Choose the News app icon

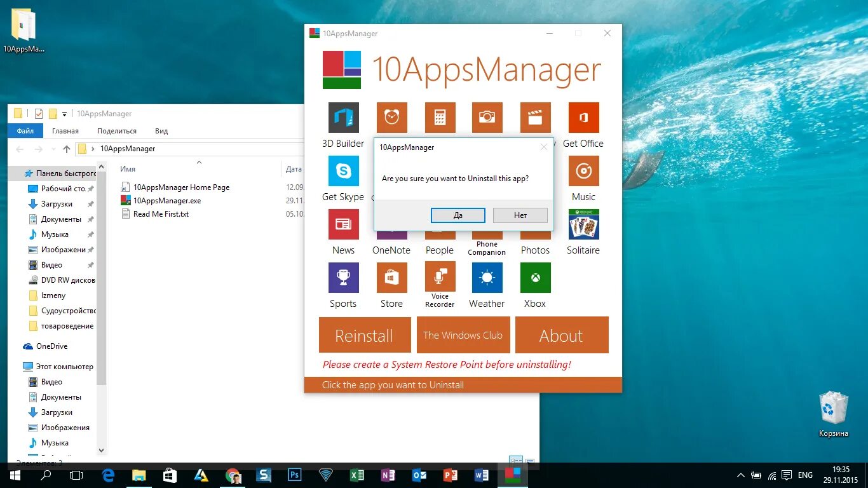344,224
